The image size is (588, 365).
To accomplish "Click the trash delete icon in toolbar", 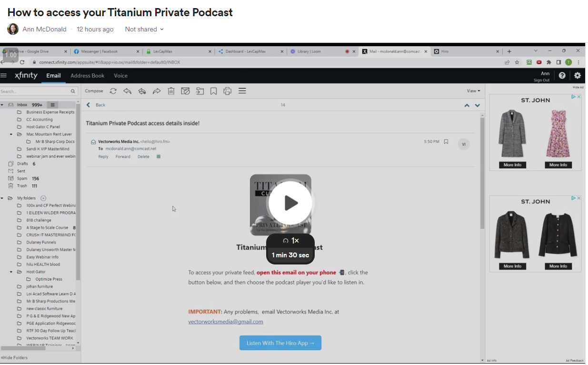I will coord(171,91).
